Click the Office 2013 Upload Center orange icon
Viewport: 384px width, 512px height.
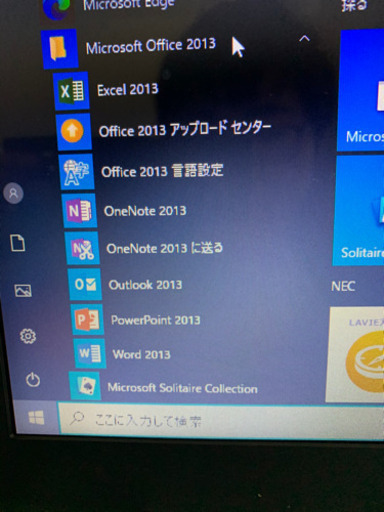tap(73, 131)
